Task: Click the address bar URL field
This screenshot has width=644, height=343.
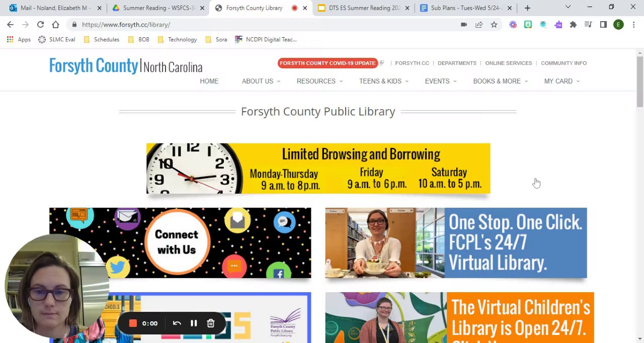Action: tap(262, 24)
